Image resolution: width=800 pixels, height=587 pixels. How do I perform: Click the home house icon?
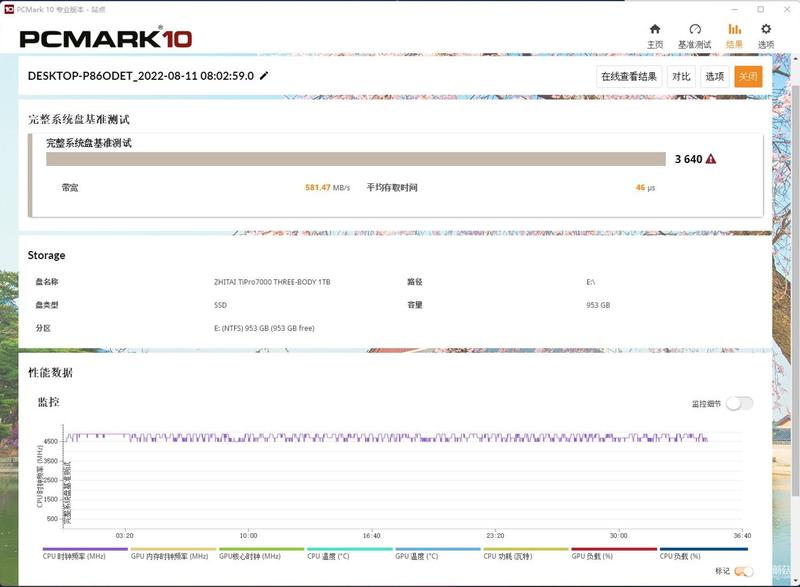pos(655,29)
